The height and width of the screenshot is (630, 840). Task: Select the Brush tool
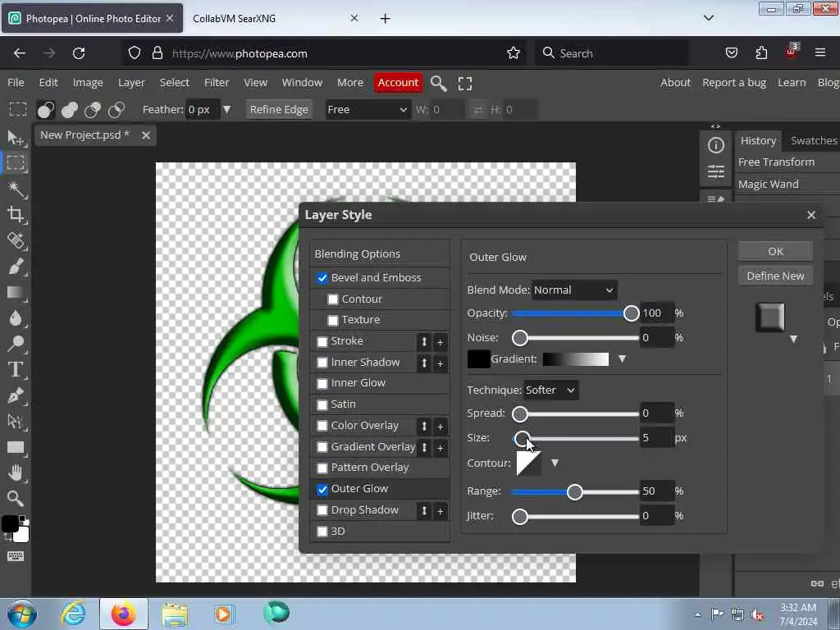point(16,267)
